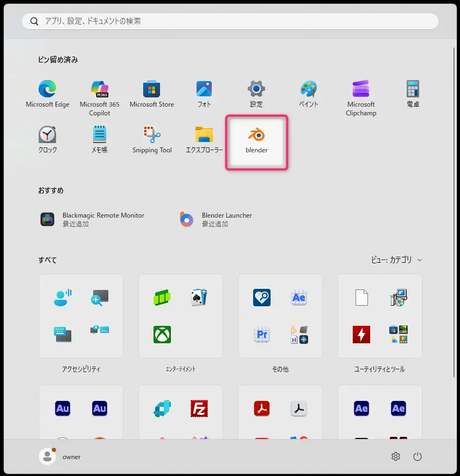Click the アプリ、設定、ドキュメントの検索 search box
Image resolution: width=460 pixels, height=476 pixels.
(230, 21)
